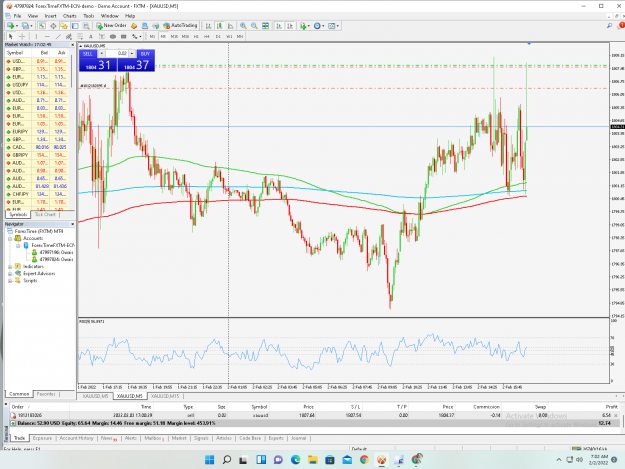625x469 pixels.
Task: Switch to the Account History tab
Action: 77,438
